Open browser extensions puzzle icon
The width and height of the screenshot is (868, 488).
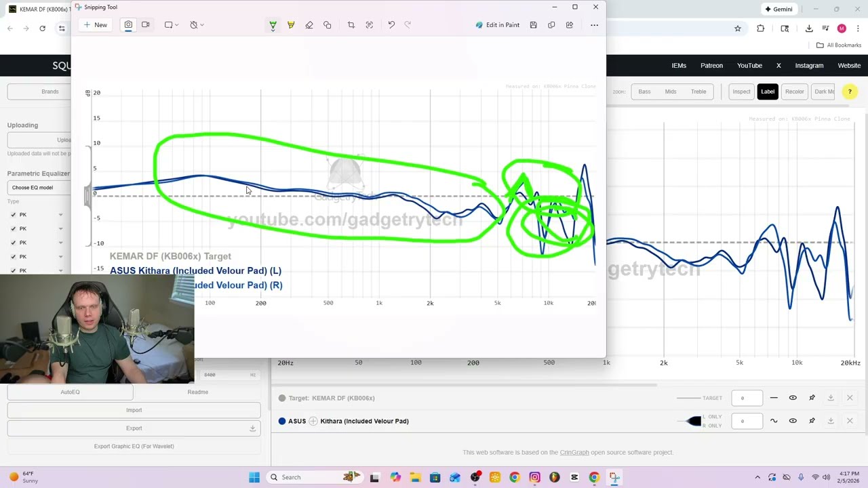click(x=760, y=28)
